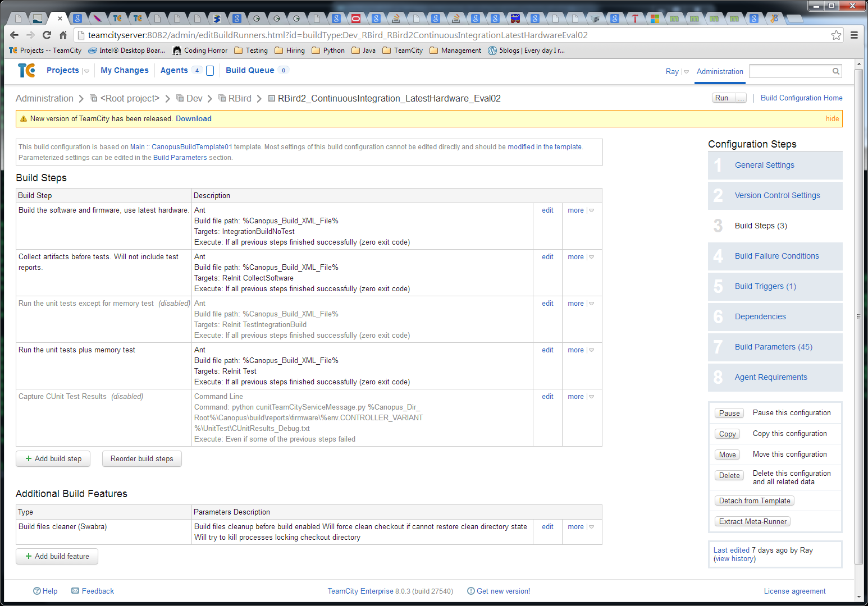The image size is (868, 606).
Task: Click the Detach from Template button
Action: [754, 501]
